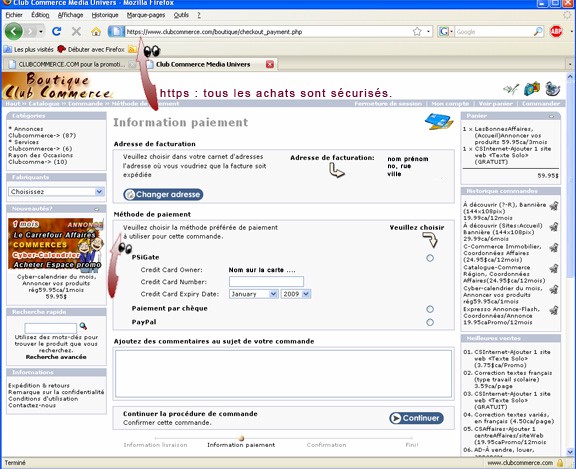Click reorder icon for Catalogue-Commerce Région

point(554,269)
